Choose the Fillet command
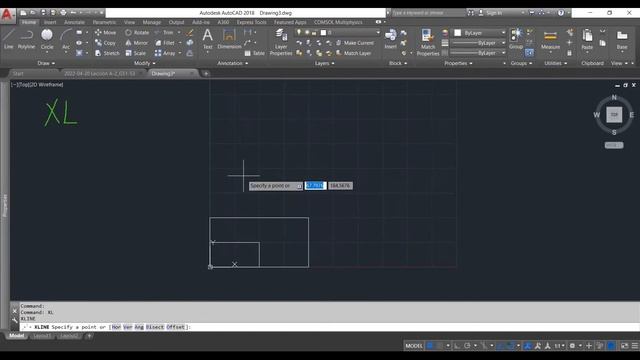 165,43
